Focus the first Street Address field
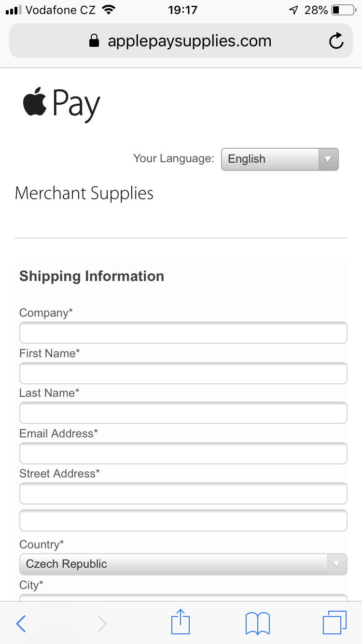This screenshot has width=362, height=644. coord(183,493)
